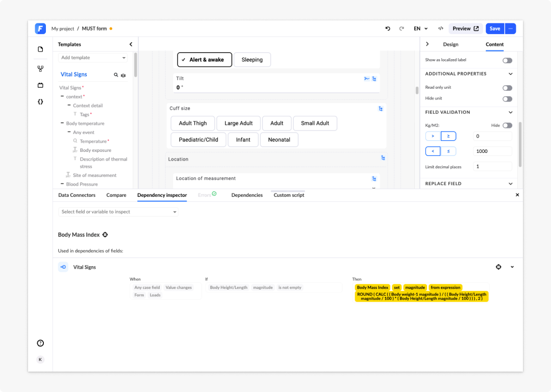
Task: Toggle Hide unit switch
Action: click(x=507, y=99)
